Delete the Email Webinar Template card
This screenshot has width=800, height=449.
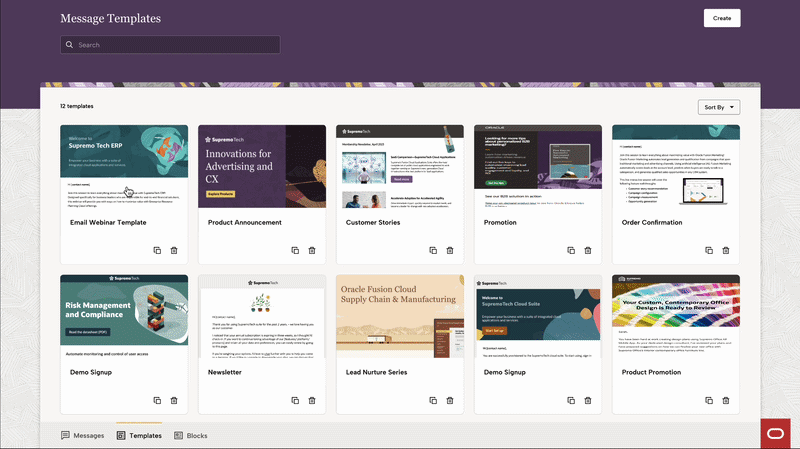(x=174, y=251)
